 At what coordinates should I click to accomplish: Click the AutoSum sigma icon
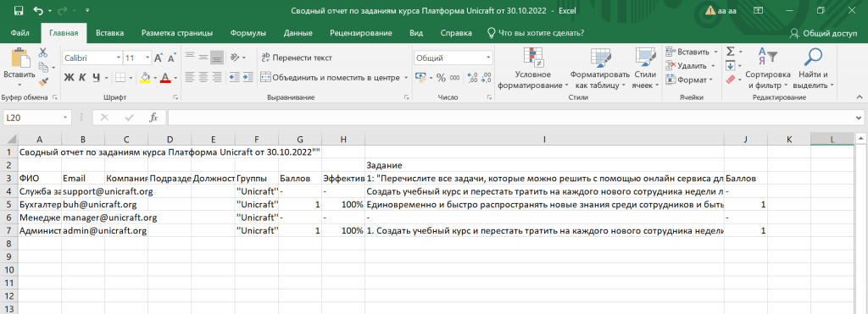tap(731, 52)
